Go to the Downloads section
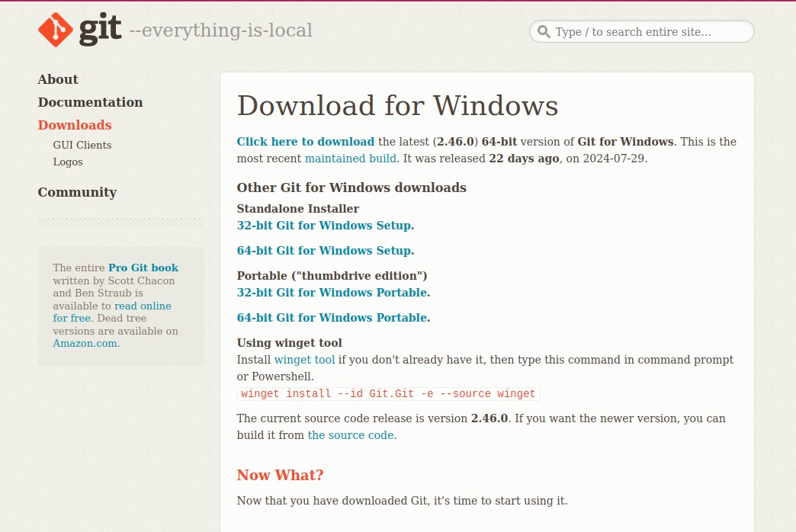The image size is (796, 532). click(75, 125)
